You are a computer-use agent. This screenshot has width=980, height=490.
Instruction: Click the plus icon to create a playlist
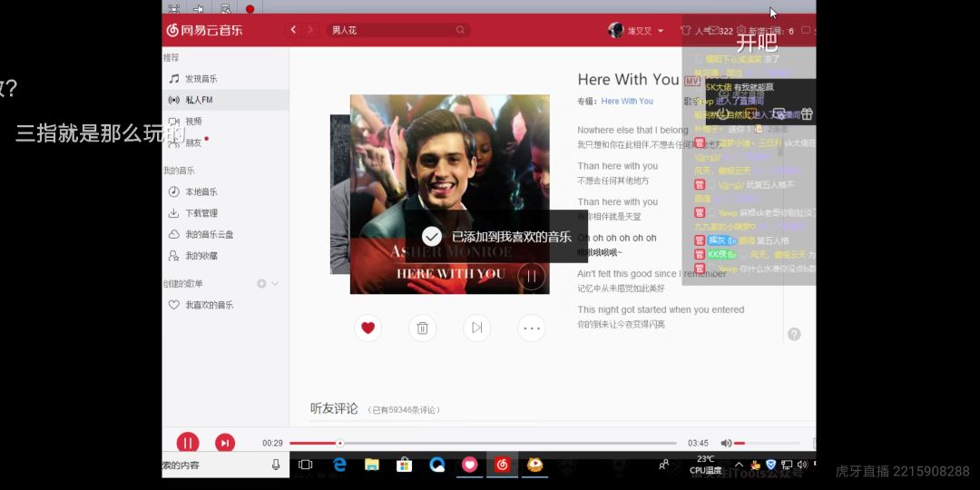coord(261,284)
